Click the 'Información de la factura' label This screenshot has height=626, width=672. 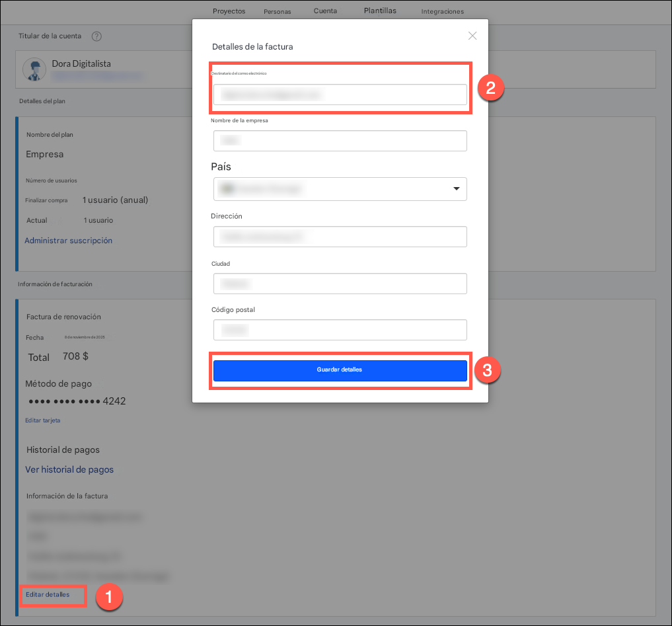pyautogui.click(x=67, y=496)
